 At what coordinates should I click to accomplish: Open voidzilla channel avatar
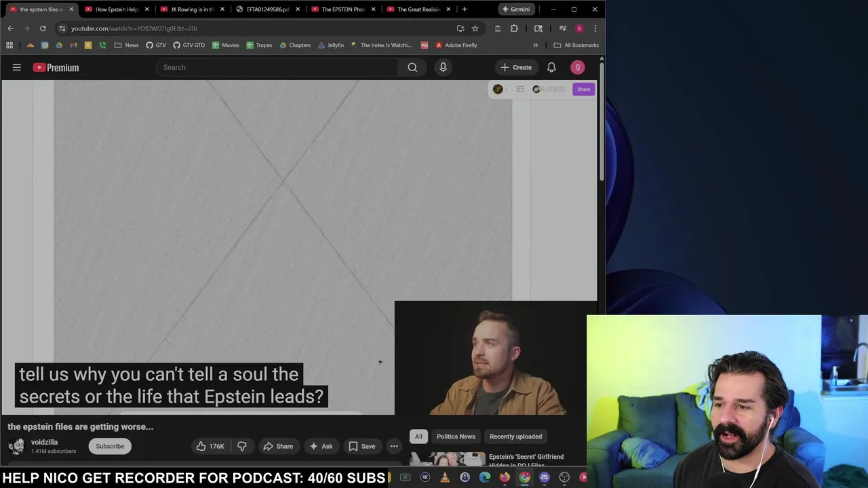pyautogui.click(x=16, y=446)
